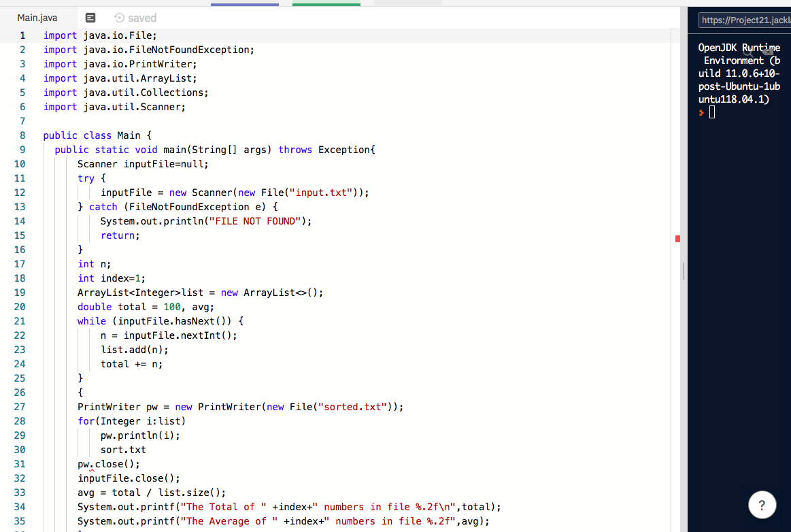Viewport: 791px width, 532px height.
Task: Click the 'throws Exception{' main method line
Action: [215, 150]
